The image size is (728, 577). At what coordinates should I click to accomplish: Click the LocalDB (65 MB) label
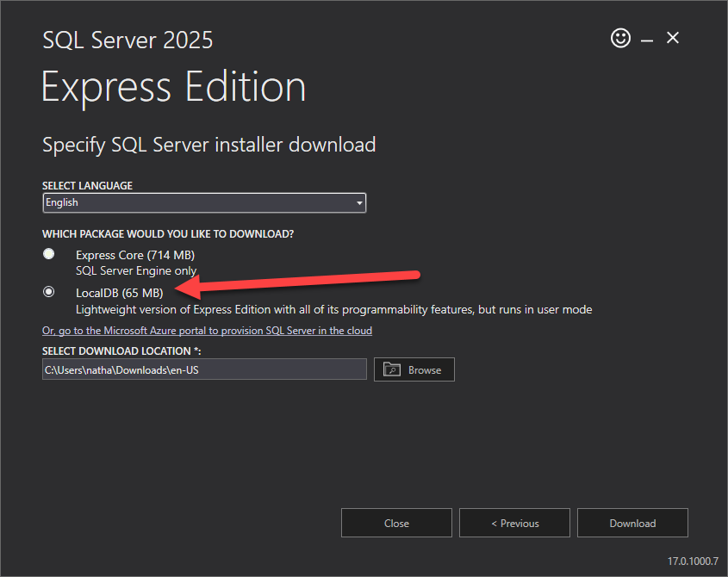(x=119, y=293)
